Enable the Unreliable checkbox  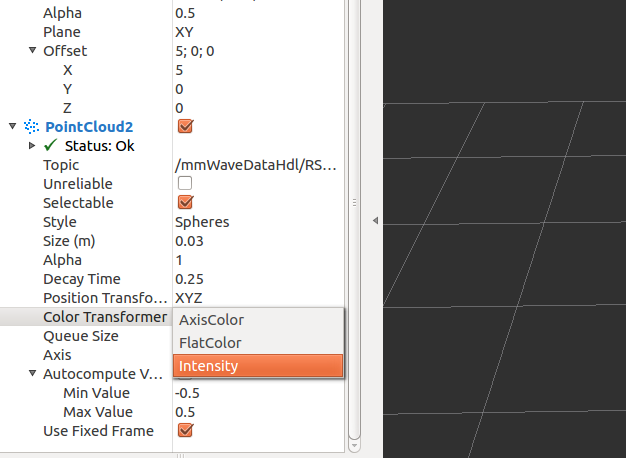pos(184,184)
